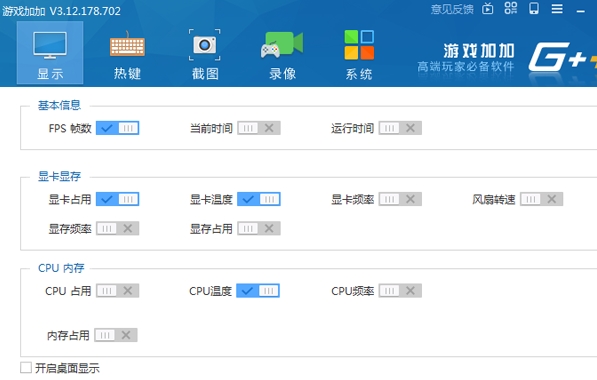Click the G+ logo
597x380 pixels.
pos(562,57)
